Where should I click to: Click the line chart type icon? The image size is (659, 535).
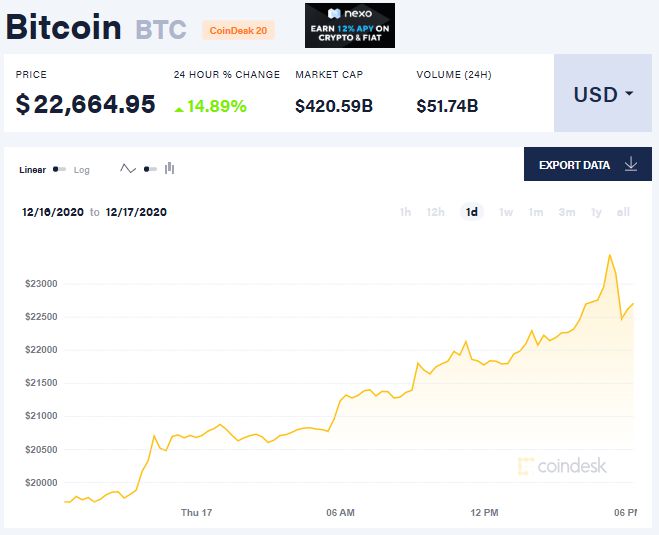(127, 169)
